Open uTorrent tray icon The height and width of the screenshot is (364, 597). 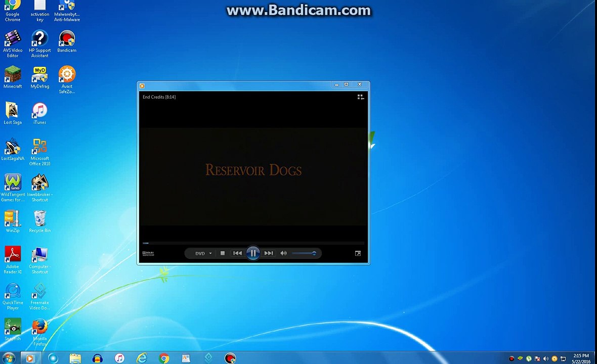[529, 358]
